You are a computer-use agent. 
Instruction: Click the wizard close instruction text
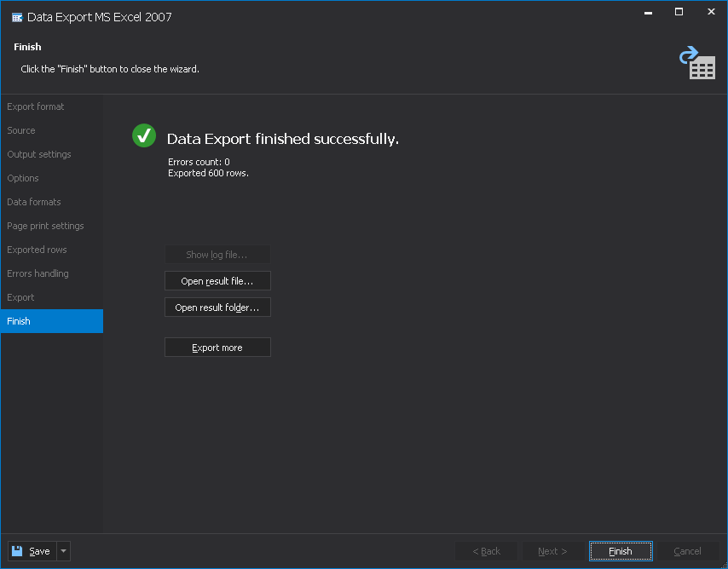[x=110, y=69]
